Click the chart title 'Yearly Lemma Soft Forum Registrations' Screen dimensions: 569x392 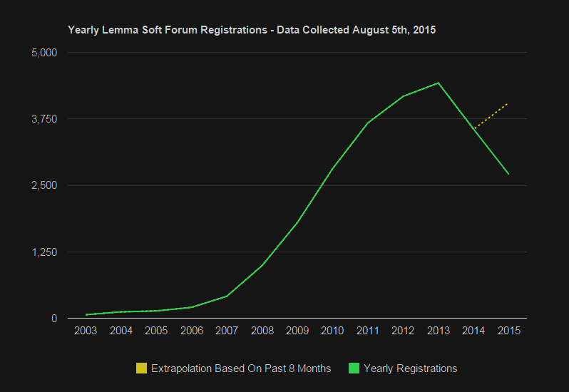tap(168, 30)
